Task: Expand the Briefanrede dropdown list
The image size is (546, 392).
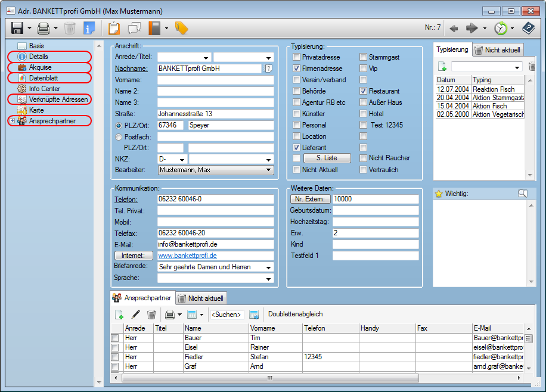Action: pyautogui.click(x=268, y=267)
